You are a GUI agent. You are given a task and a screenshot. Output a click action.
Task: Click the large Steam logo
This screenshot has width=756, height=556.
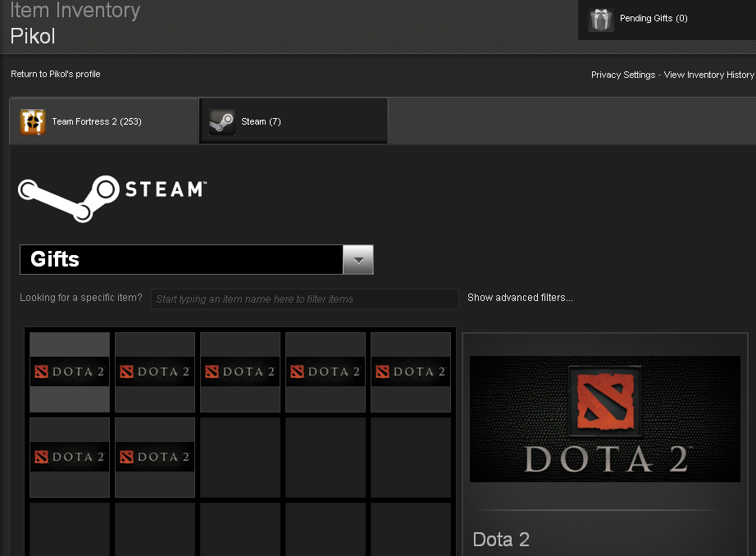click(112, 198)
